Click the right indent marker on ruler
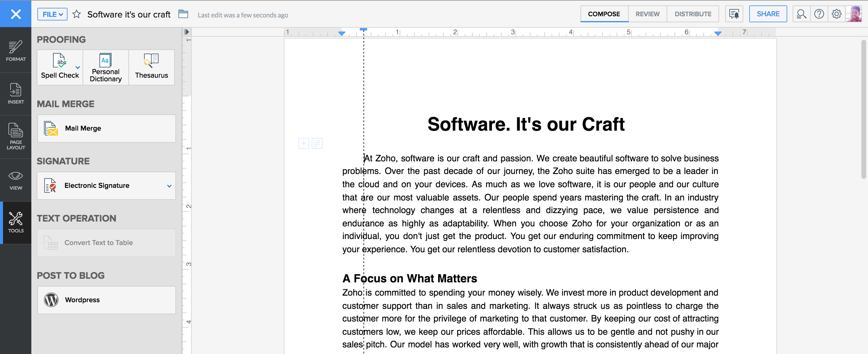Screen dimensions: 868x354 717,33
